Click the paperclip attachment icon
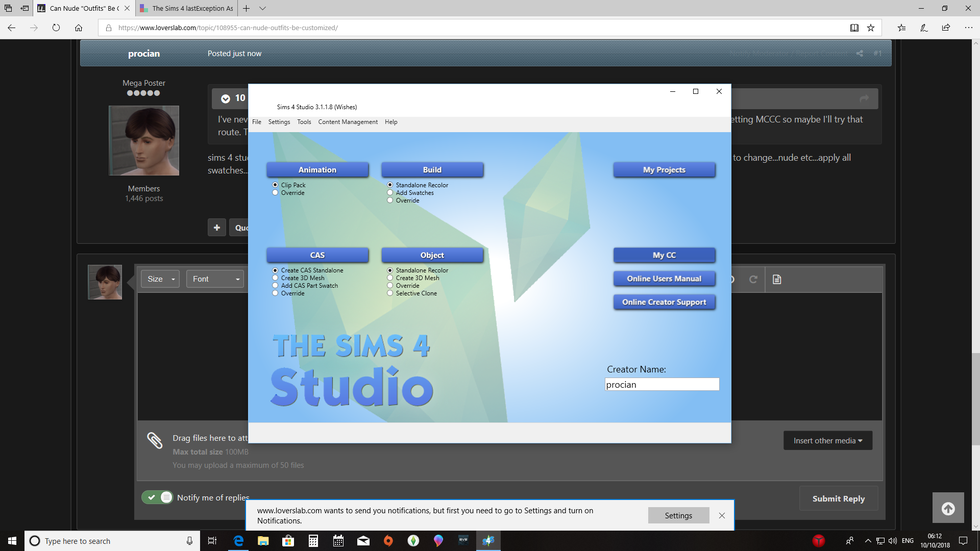The width and height of the screenshot is (980, 551). point(155,440)
